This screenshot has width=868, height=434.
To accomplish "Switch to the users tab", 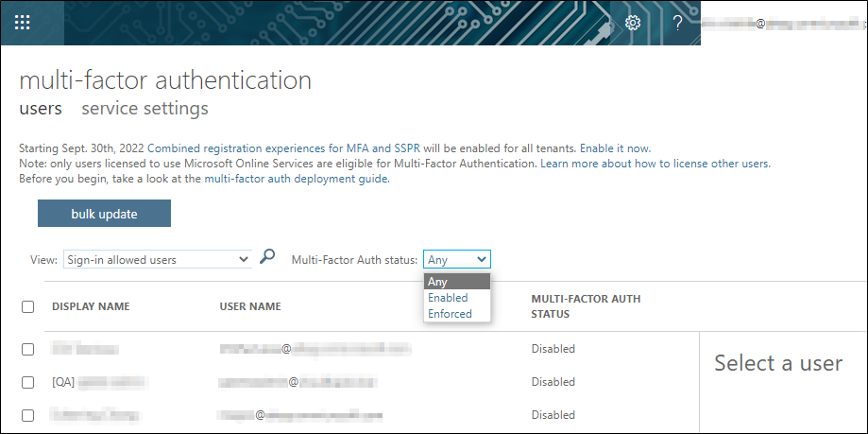I will click(x=41, y=108).
